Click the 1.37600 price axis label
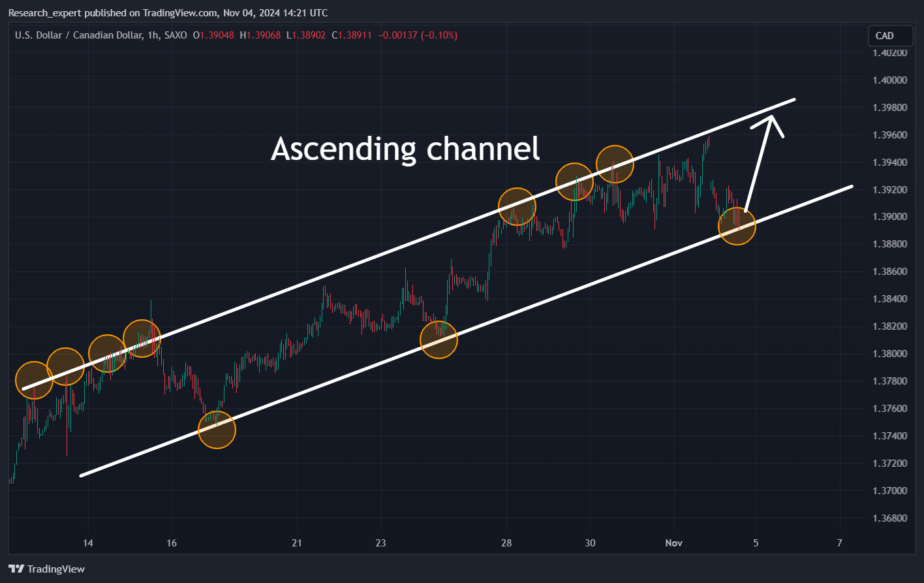924x583 pixels. point(891,409)
